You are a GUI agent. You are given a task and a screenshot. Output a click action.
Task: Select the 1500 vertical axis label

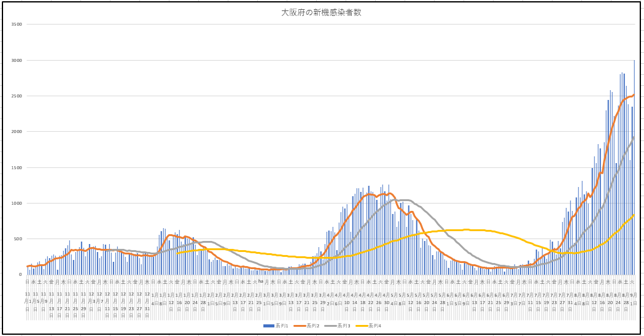(x=17, y=167)
